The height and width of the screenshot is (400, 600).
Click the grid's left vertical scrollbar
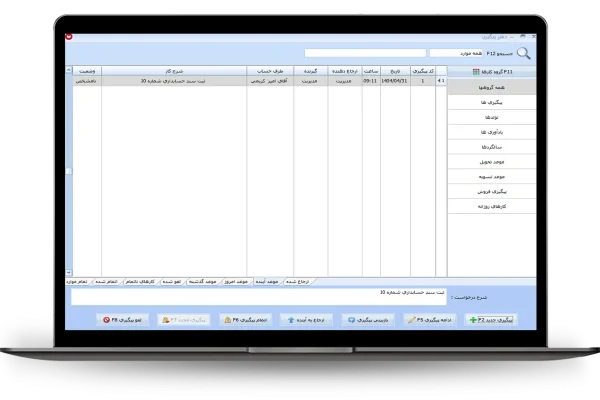pos(69,170)
